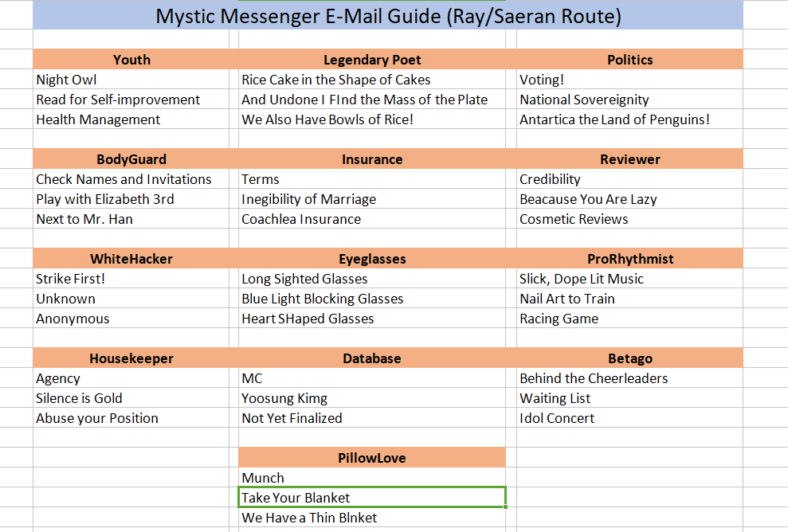Select the 'Betago' header cell
The height and width of the screenshot is (532, 788).
click(629, 358)
